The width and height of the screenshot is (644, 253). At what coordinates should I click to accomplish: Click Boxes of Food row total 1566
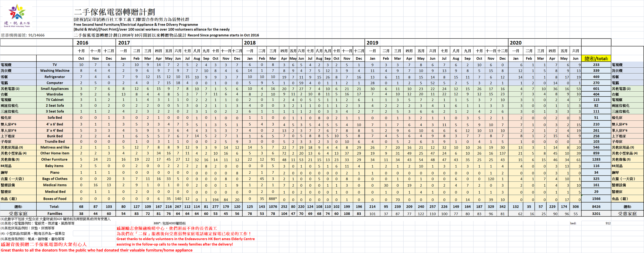[x=596, y=199]
